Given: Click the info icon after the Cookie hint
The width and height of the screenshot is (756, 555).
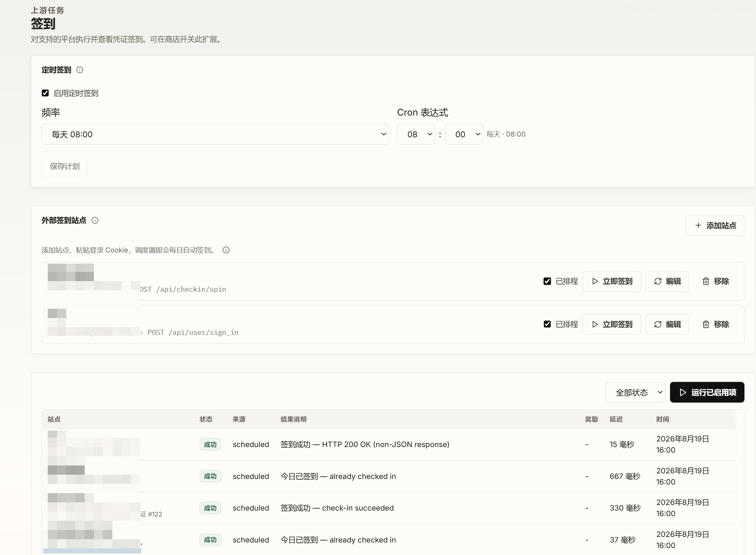Looking at the screenshot, I should point(226,250).
